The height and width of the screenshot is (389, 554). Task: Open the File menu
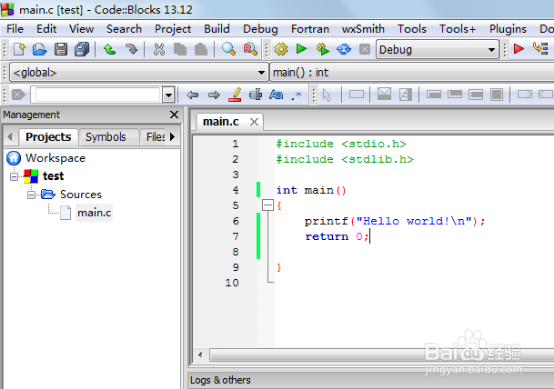[x=15, y=29]
